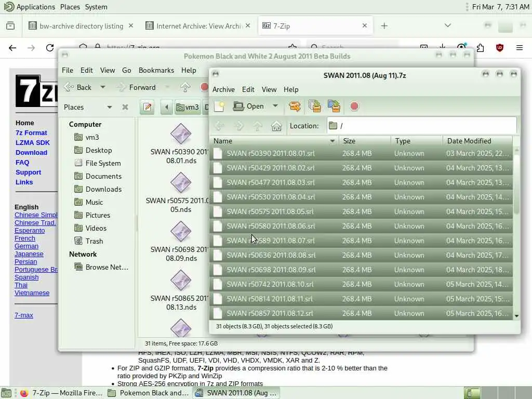Open Help menu in SWAN archive window
The image size is (532, 399).
pos(291,89)
